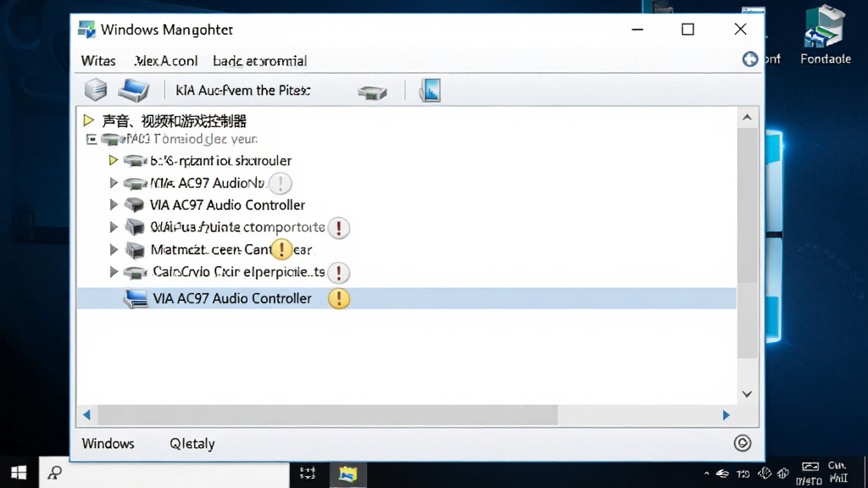The image size is (868, 488).
Task: Open Task View on the taskbar
Action: click(x=307, y=473)
